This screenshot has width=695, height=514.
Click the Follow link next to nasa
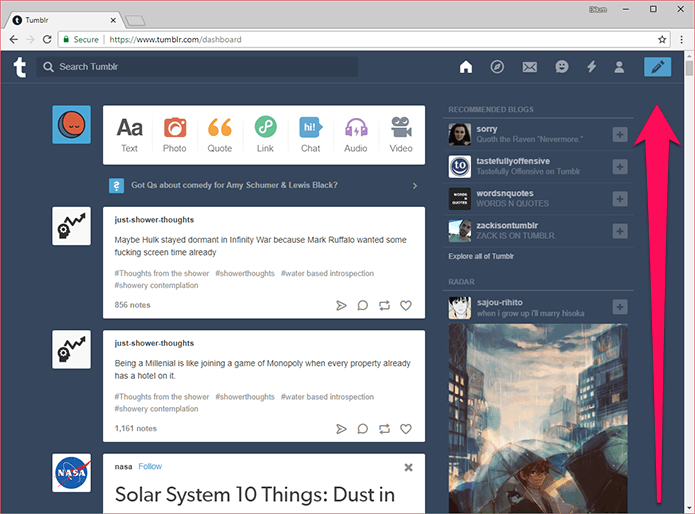point(150,466)
